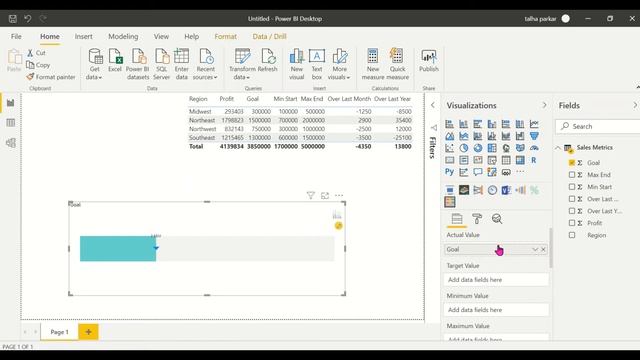The height and width of the screenshot is (360, 640).
Task: Create a New measure
Action: [x=373, y=64]
